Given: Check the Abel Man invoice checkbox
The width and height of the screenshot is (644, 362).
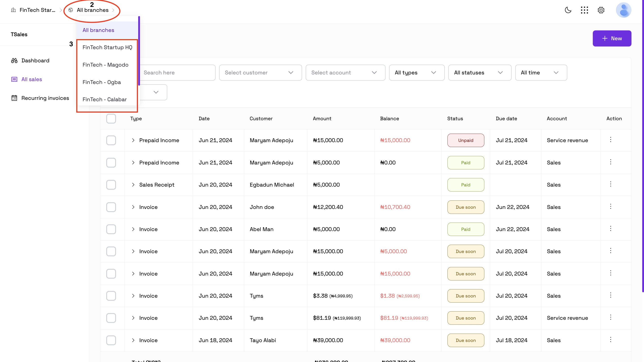Looking at the screenshot, I should point(111,229).
